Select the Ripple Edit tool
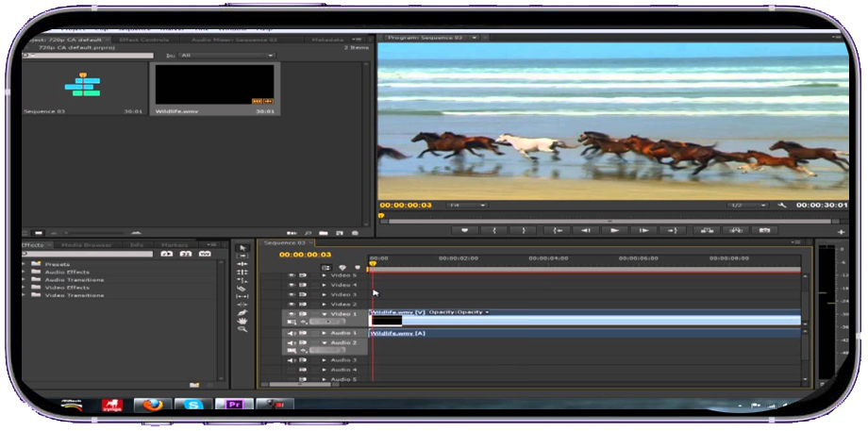The height and width of the screenshot is (431, 868). pos(242,264)
